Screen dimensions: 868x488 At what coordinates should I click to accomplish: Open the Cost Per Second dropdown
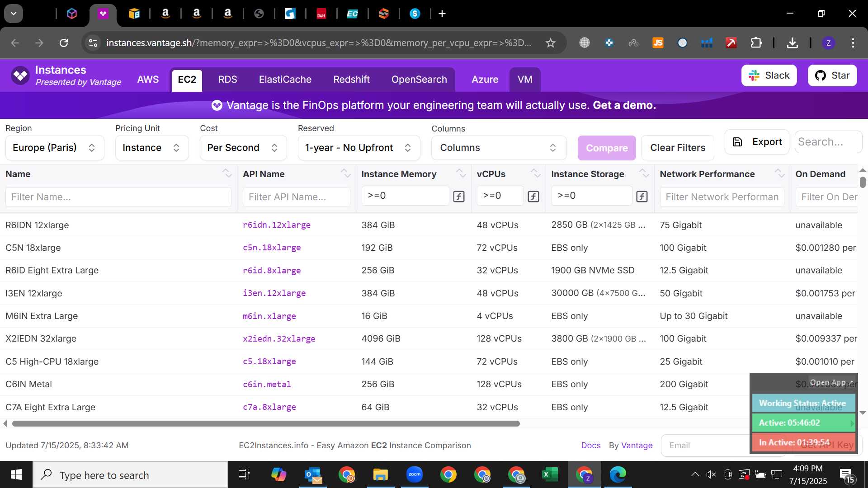click(243, 148)
